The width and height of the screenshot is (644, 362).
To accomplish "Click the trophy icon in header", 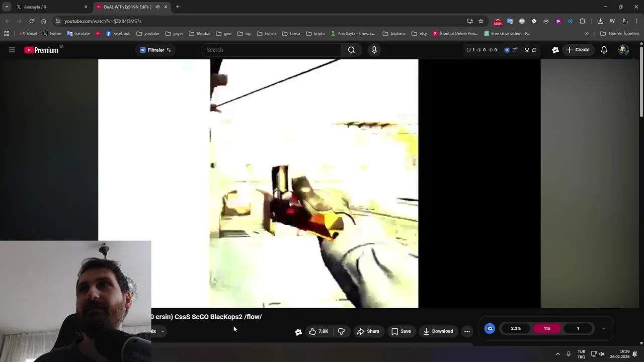I will 527,50.
